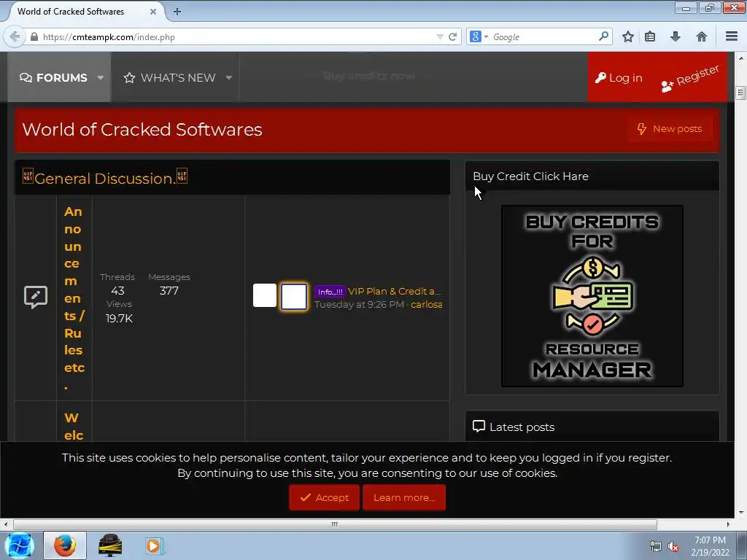Open URL history dropdown arrow
747x560 pixels.
(x=440, y=36)
